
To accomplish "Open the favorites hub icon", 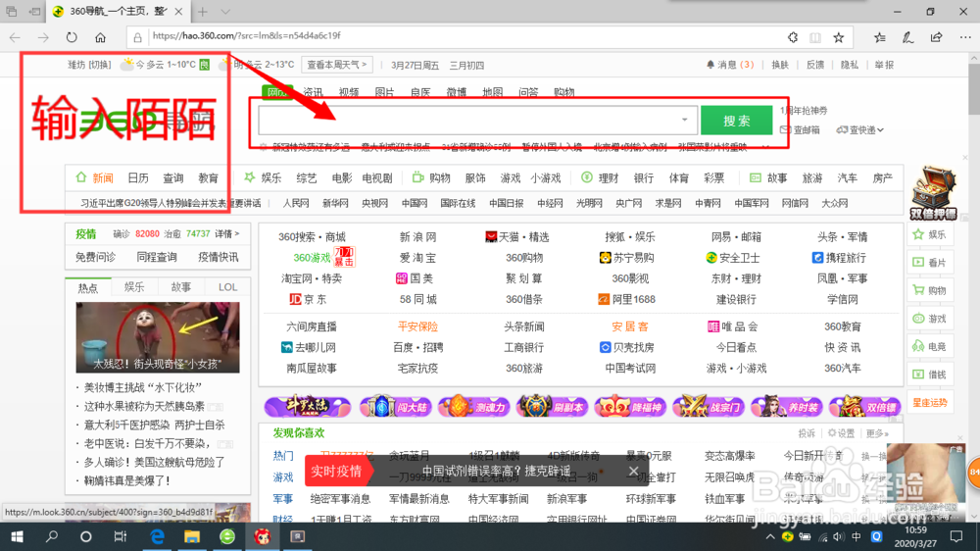I will tap(879, 37).
